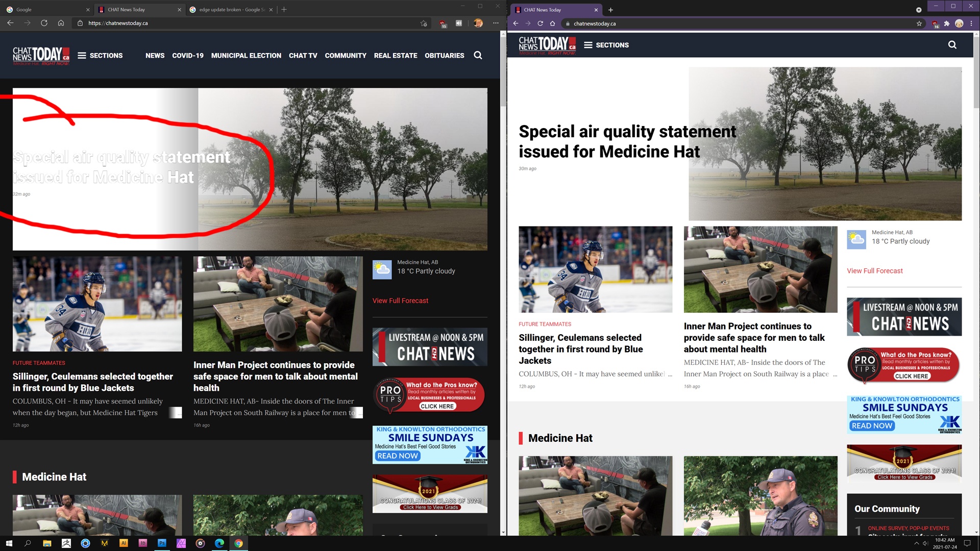Image resolution: width=980 pixels, height=551 pixels.
Task: Click View Full Forecast link in left window
Action: pos(400,300)
